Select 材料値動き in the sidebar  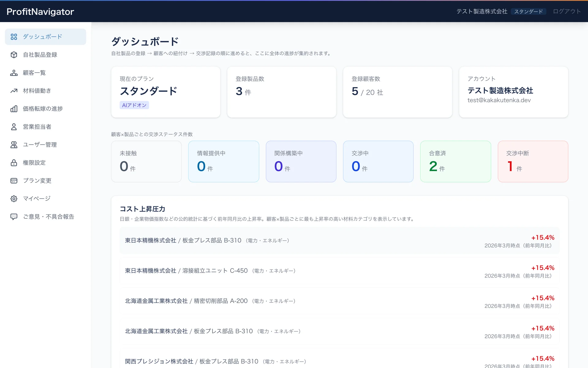pos(45,91)
